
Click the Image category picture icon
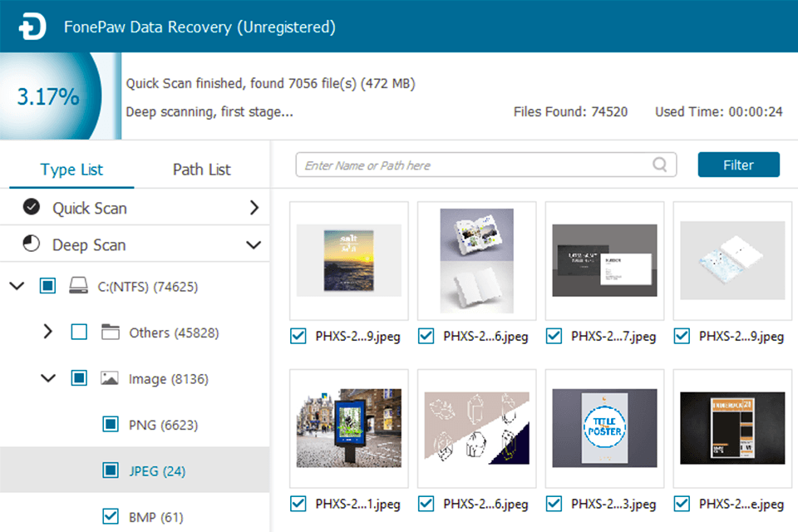click(111, 378)
